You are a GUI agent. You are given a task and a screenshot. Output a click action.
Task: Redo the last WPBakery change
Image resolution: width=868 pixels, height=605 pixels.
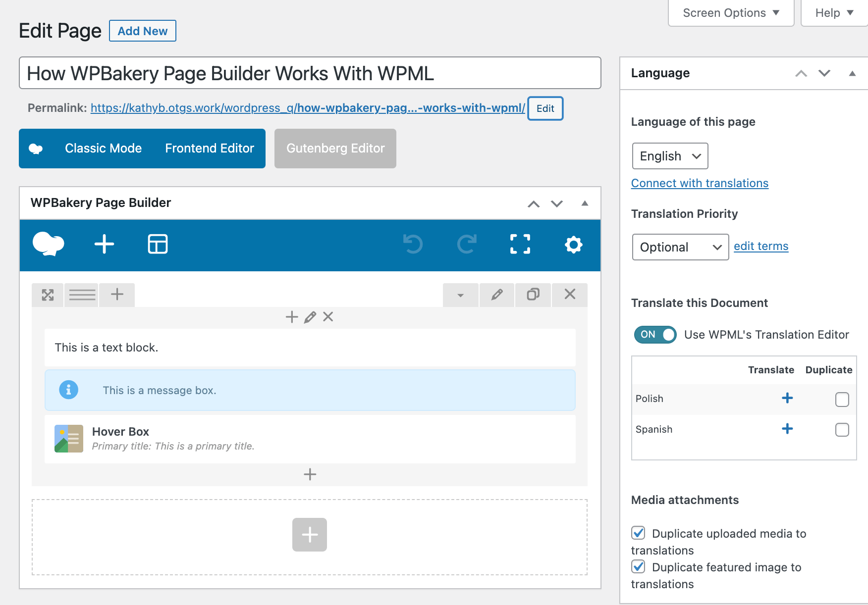467,244
